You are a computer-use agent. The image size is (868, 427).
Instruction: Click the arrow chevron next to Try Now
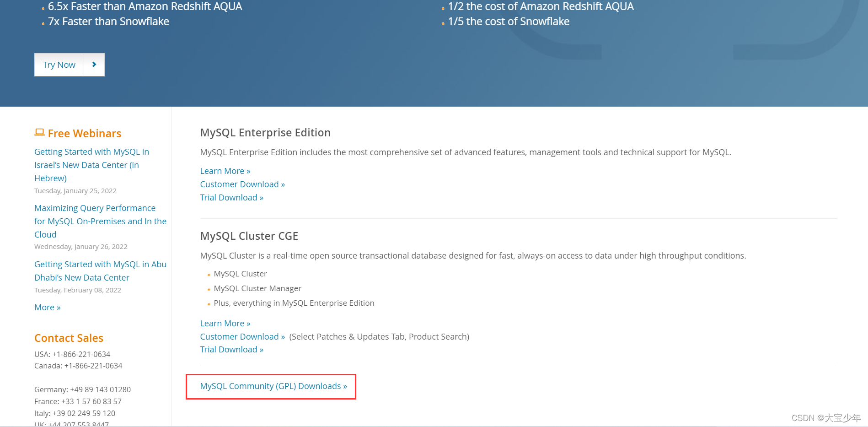pos(94,65)
